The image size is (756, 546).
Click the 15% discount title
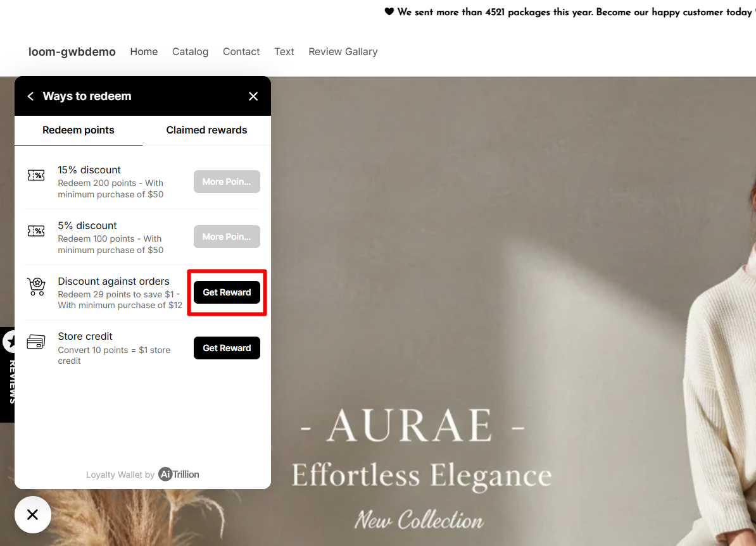[89, 170]
